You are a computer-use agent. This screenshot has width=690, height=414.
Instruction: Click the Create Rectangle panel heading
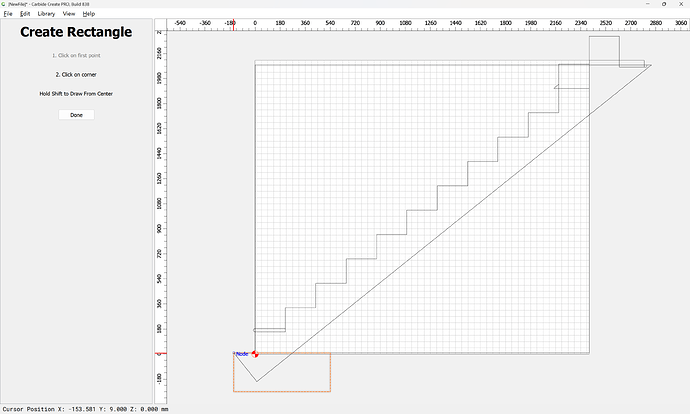point(76,33)
